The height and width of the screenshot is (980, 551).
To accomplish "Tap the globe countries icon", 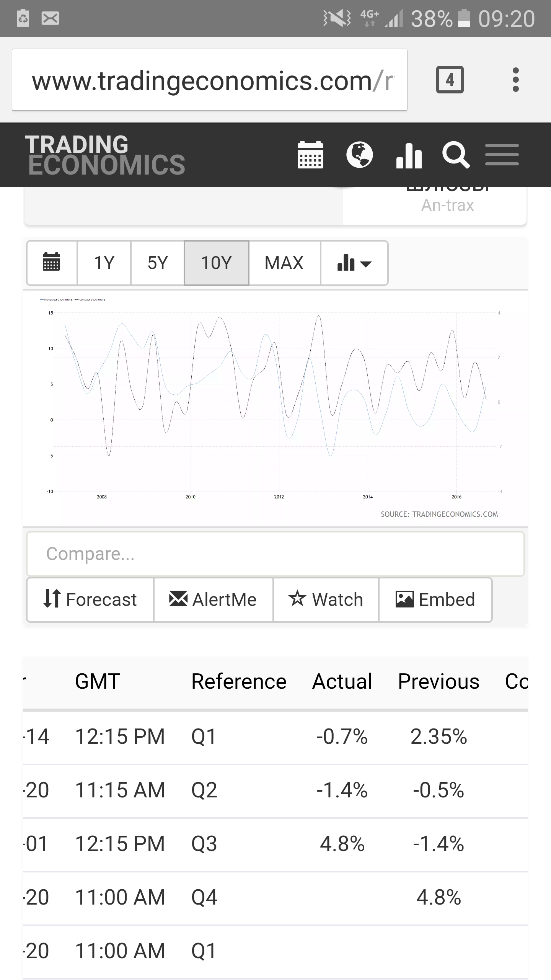I will pyautogui.click(x=359, y=155).
